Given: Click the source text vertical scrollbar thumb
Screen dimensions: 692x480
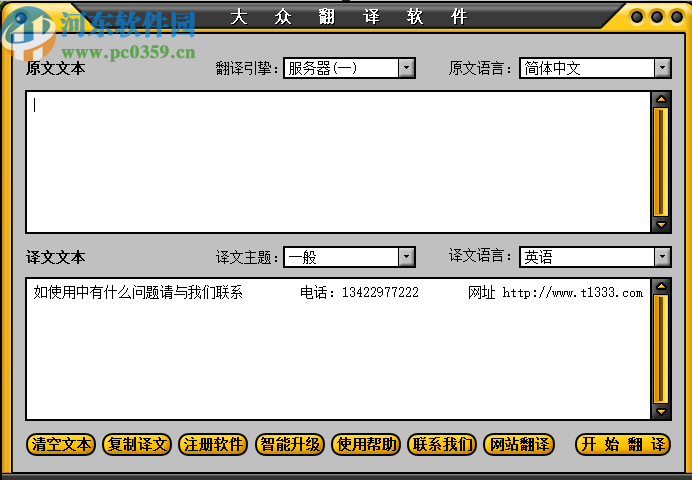Looking at the screenshot, I should click(661, 162).
